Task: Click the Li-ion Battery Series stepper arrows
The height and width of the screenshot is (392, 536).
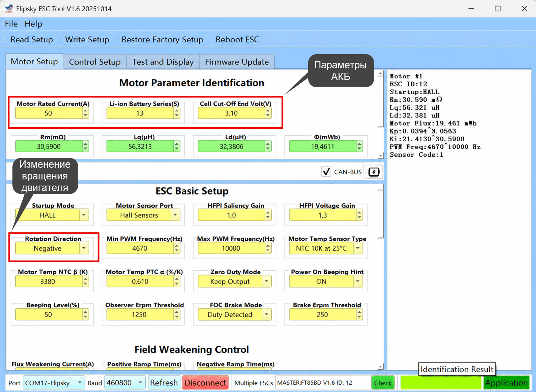Action: click(x=177, y=113)
